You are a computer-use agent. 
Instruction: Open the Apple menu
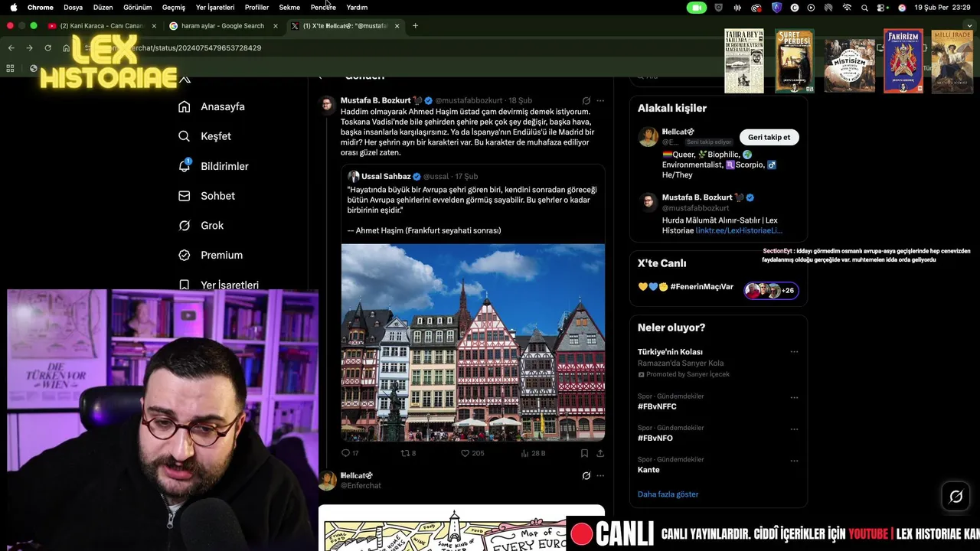(13, 7)
